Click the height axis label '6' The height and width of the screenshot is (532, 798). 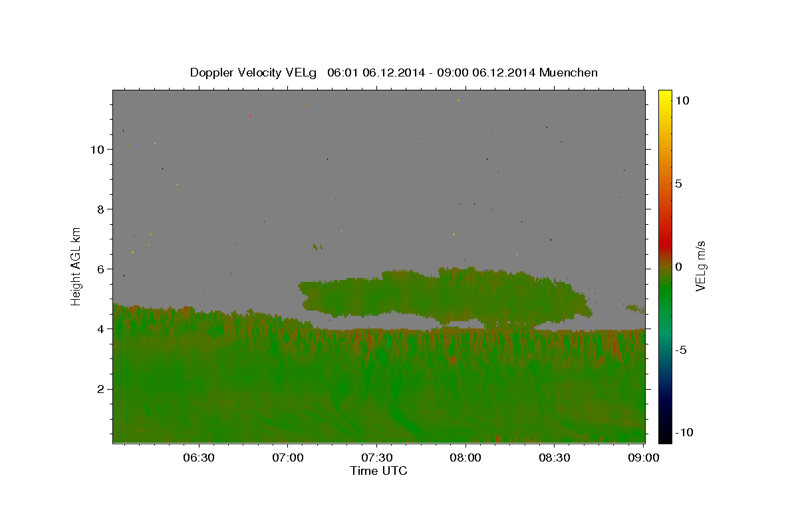pos(100,269)
